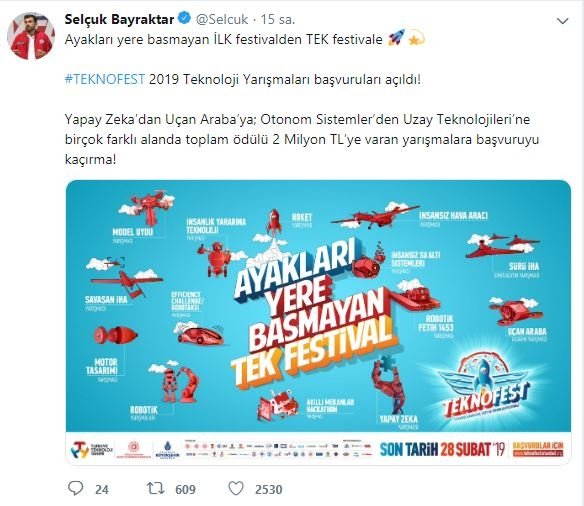Open the Teknofest poster image
This screenshot has height=506, width=584.
coord(318,322)
